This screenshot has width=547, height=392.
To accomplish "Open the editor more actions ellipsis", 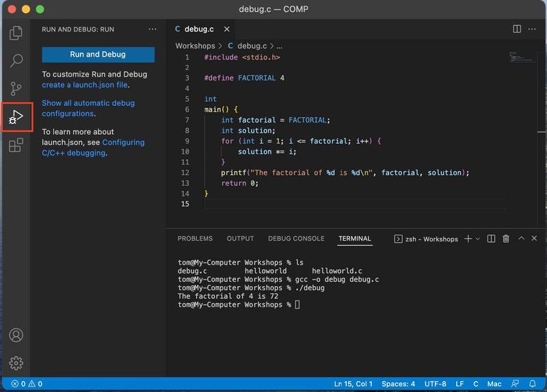I will [533, 29].
